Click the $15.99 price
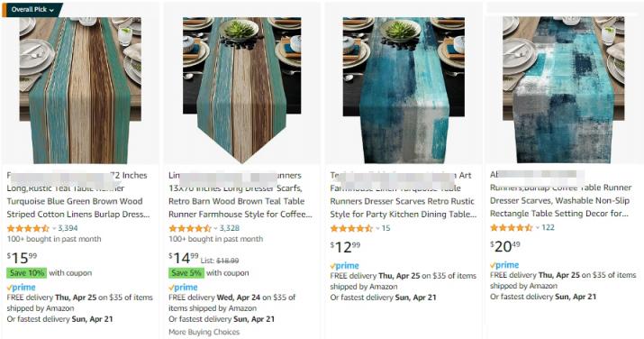The height and width of the screenshot is (339, 644). click(x=22, y=258)
